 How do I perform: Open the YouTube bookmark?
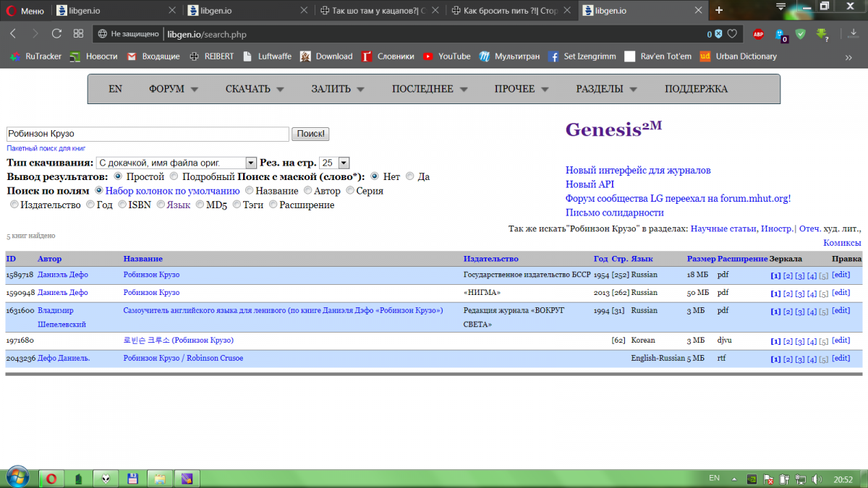click(x=446, y=56)
